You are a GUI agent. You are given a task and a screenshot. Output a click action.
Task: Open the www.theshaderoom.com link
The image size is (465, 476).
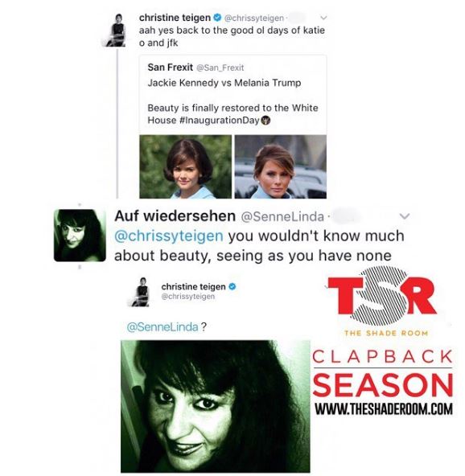click(384, 408)
